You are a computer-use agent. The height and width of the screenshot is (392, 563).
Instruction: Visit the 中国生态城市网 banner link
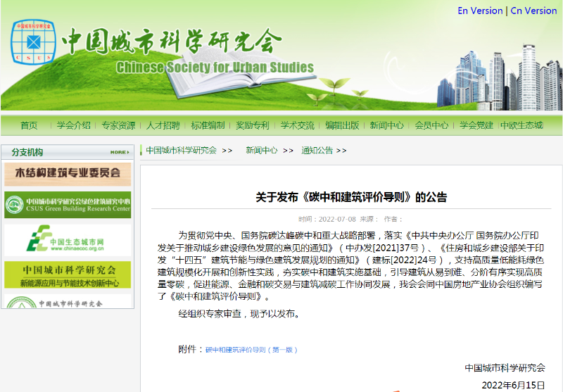tap(68, 240)
